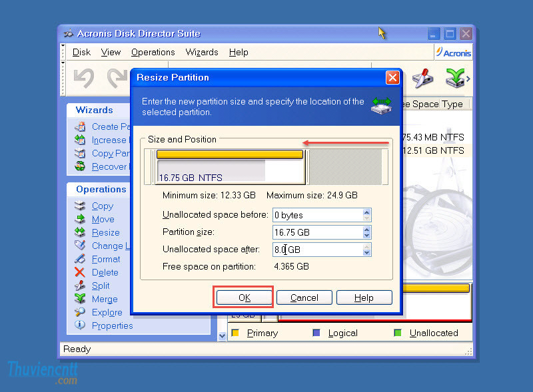
Task: Click the Type column header
Action: click(452, 104)
